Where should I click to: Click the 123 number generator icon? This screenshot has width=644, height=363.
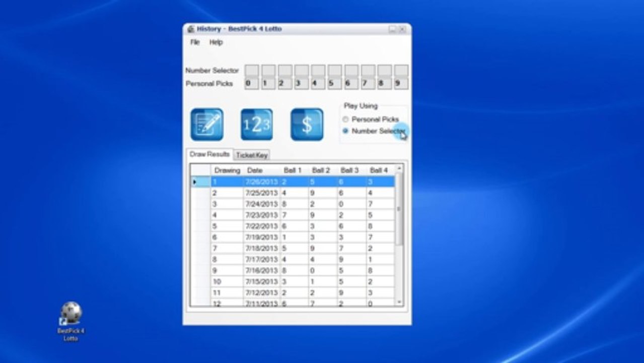tap(257, 125)
